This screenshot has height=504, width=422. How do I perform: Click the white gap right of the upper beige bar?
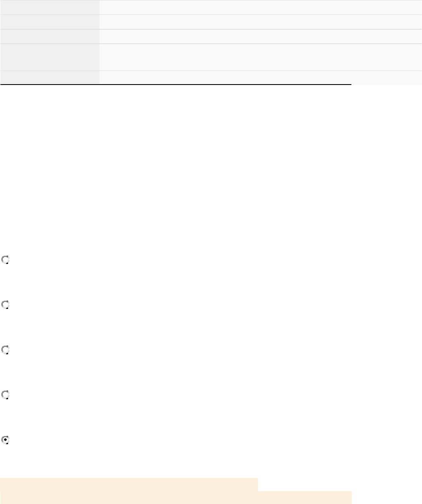[305, 484]
